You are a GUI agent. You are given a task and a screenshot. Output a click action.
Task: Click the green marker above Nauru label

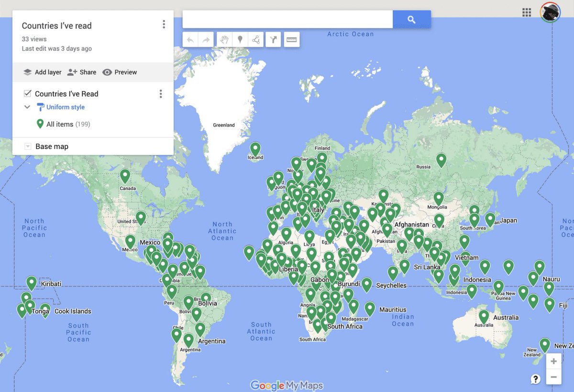[540, 268]
